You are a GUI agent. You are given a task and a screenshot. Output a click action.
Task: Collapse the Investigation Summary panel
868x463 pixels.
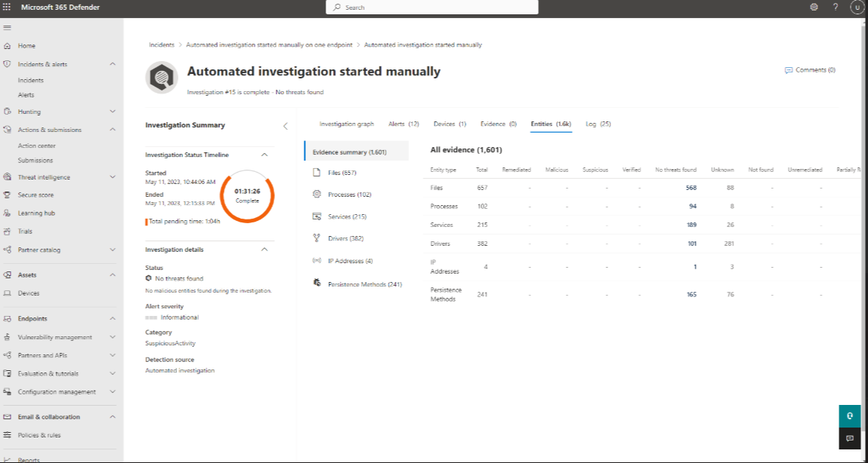tap(285, 126)
